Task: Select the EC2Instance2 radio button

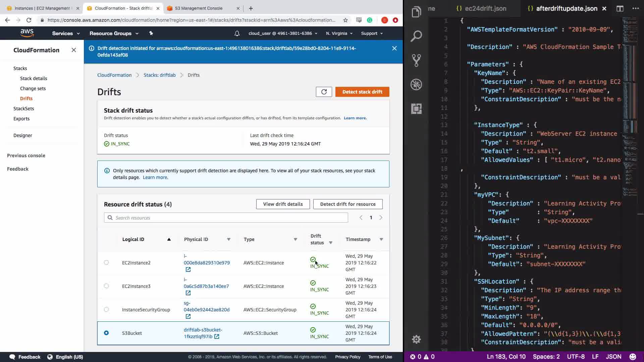Action: coord(106,263)
